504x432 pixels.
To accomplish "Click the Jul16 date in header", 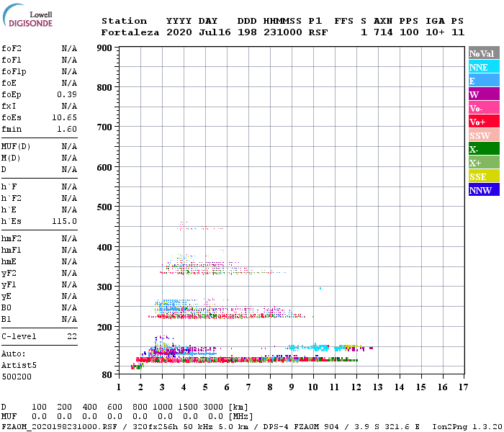I will (x=215, y=32).
